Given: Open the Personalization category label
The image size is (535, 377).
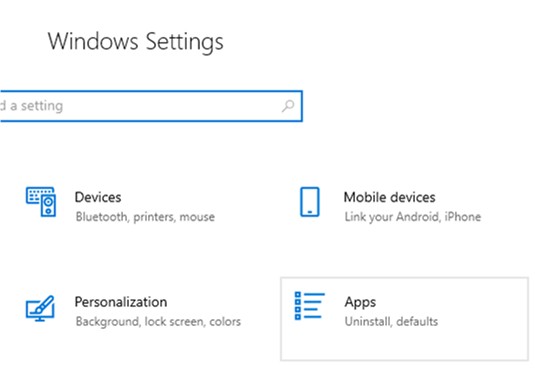Looking at the screenshot, I should click(121, 302).
